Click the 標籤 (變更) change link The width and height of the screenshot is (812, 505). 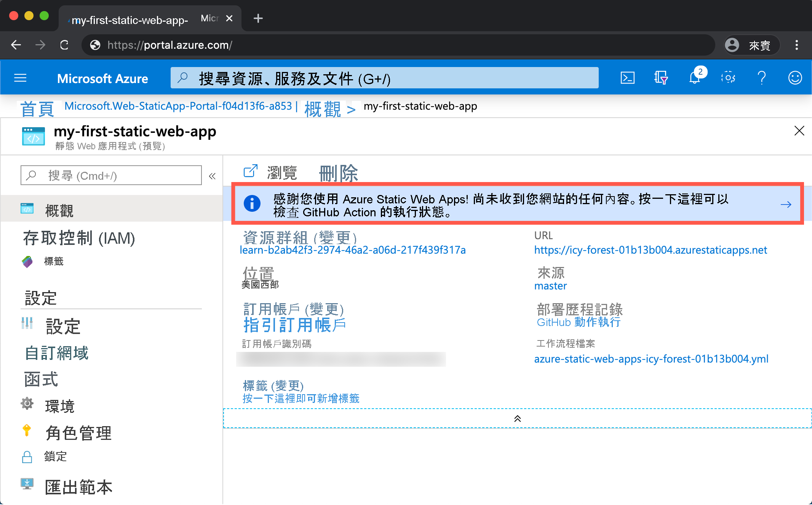[288, 385]
